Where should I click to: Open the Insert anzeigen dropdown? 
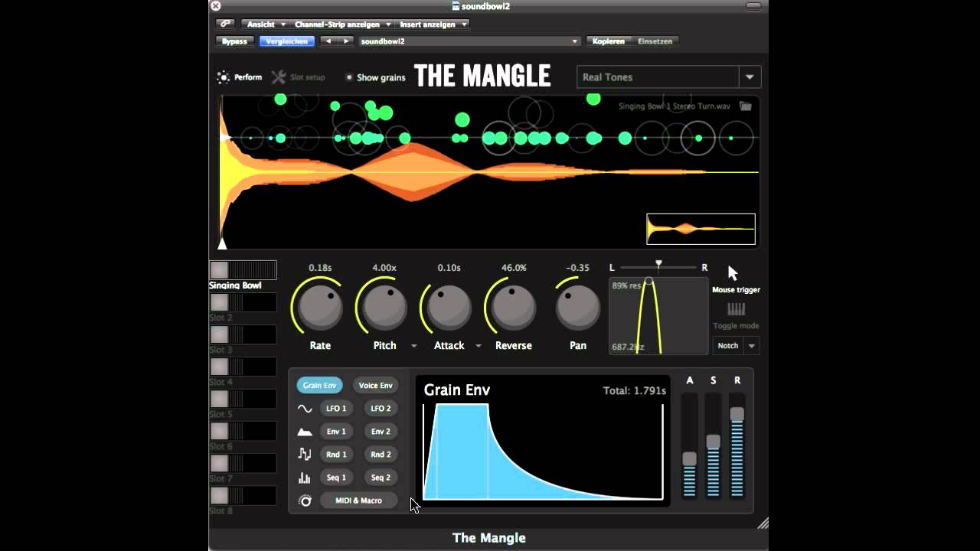(433, 24)
